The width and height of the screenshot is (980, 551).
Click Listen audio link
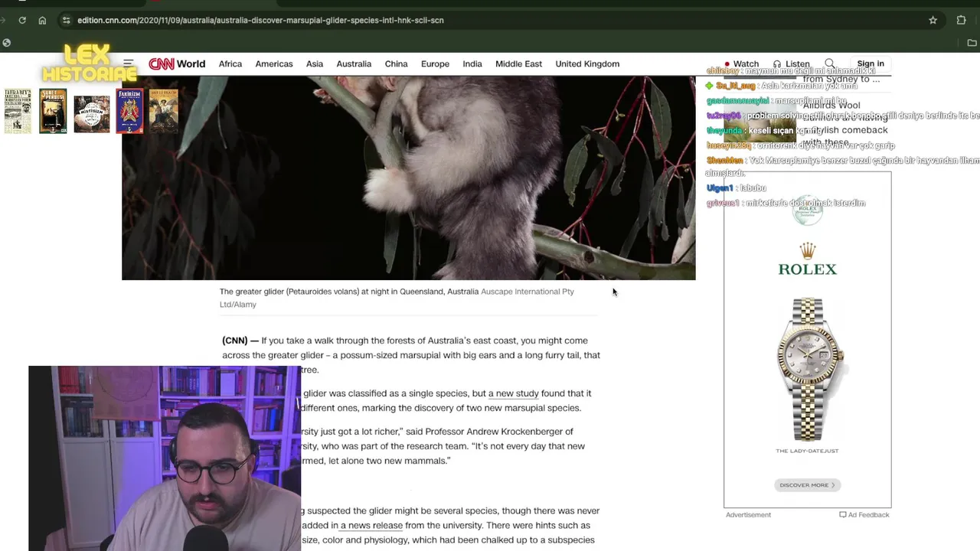tap(791, 64)
